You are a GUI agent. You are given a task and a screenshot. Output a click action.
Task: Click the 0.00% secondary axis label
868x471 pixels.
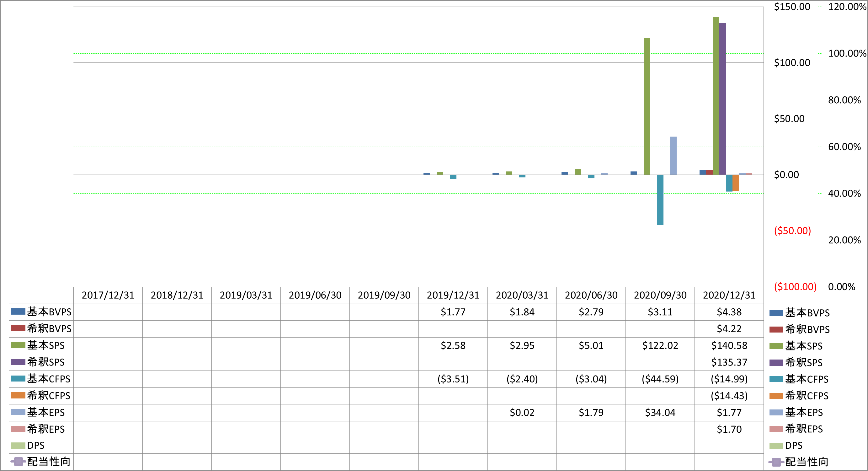(x=842, y=287)
